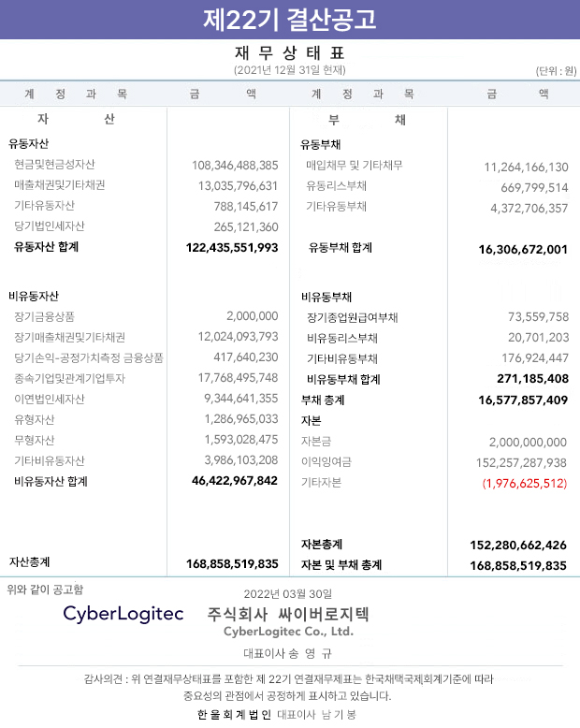Click the 주식회사 싸이버로지텍 company name
Screen dimensions: 580x728
(288, 614)
